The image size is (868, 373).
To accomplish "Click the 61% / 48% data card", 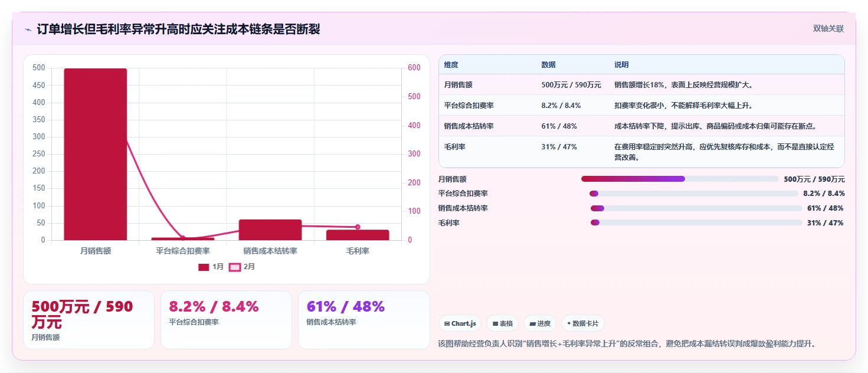I will [364, 320].
